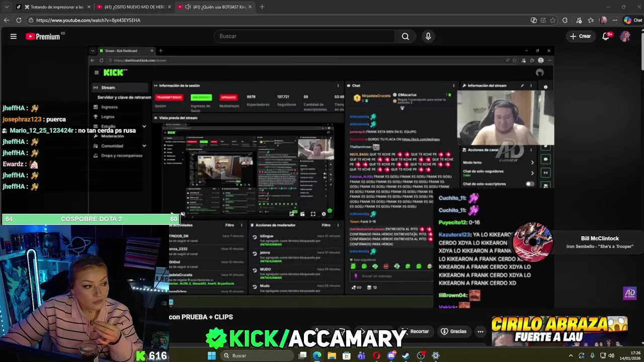
Task: Open the 'CIRILO ABRAZA FUERTE A LAU' thumbnail
Action: pos(559,332)
